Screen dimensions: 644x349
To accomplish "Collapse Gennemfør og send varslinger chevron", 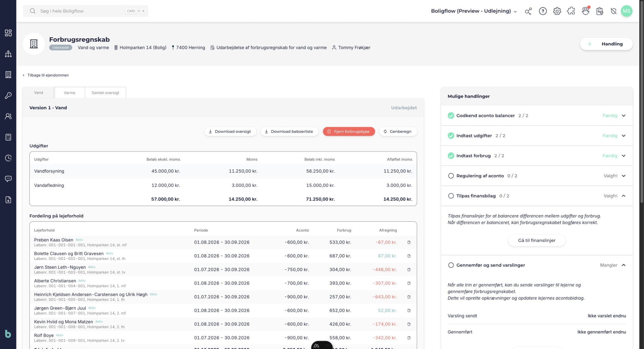I will click(623, 265).
